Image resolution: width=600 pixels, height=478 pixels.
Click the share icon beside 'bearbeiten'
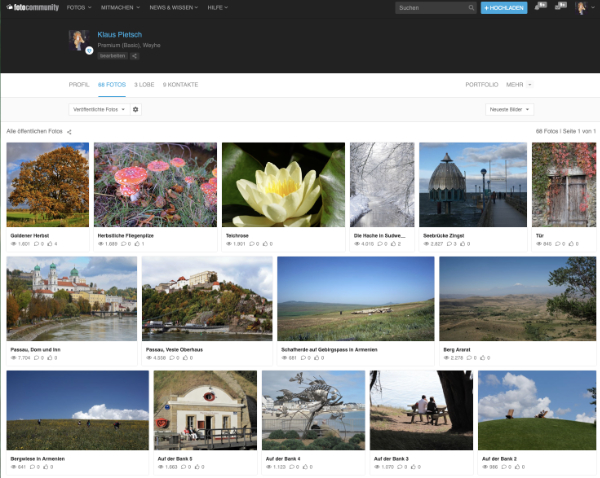click(x=134, y=56)
